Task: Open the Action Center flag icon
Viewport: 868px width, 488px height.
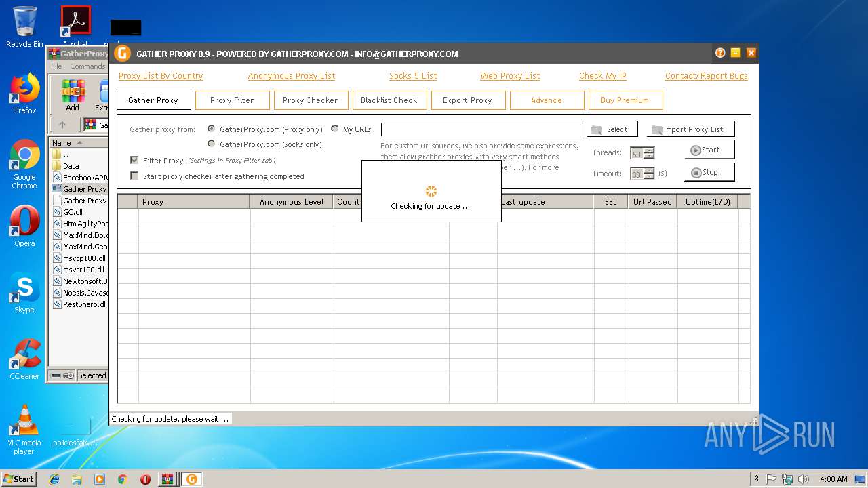Action: 771,479
